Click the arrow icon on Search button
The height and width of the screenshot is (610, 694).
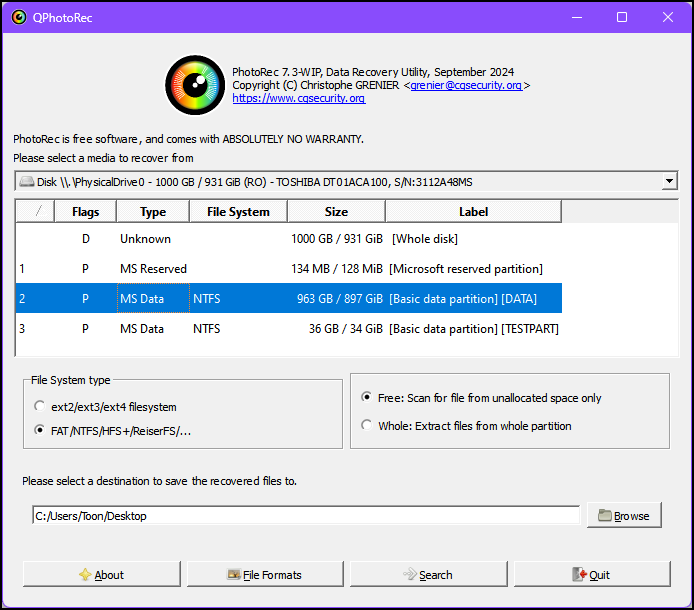pos(409,575)
